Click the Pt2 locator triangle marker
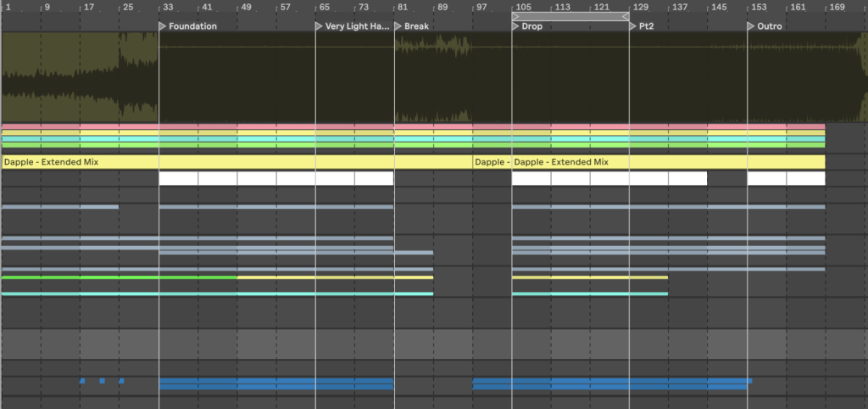Image resolution: width=868 pixels, height=409 pixels. 633,26
